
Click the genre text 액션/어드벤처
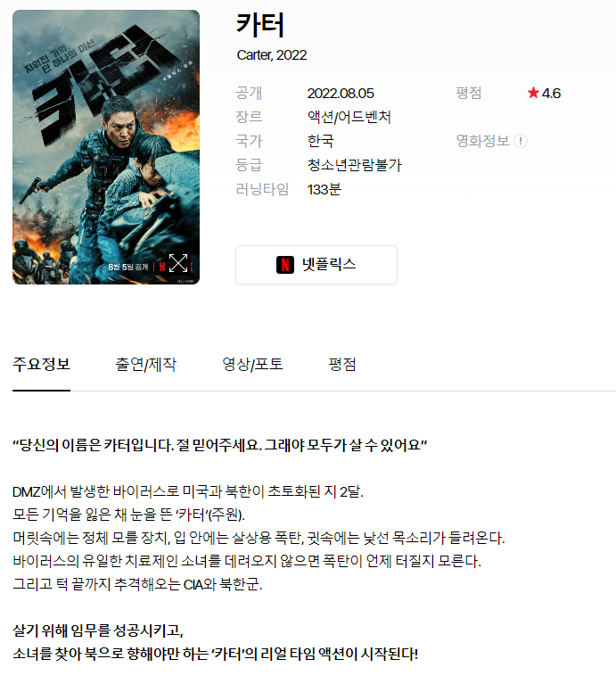(x=349, y=117)
